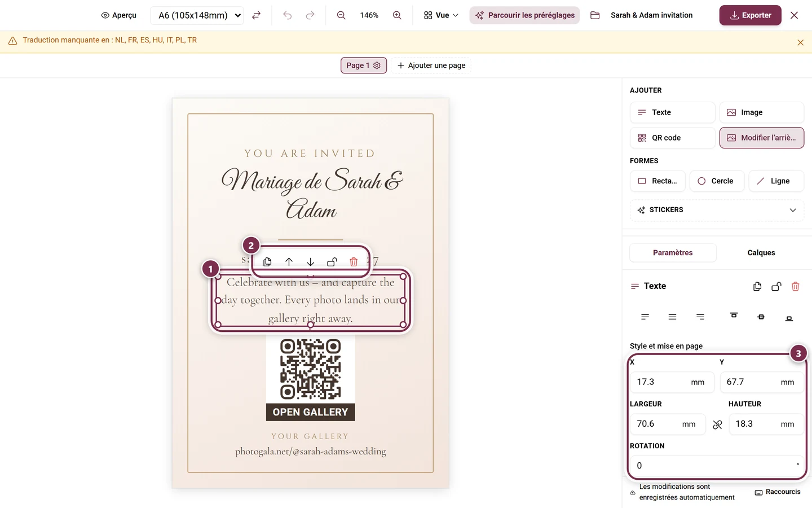
Task: Add an Image element
Action: pyautogui.click(x=761, y=112)
